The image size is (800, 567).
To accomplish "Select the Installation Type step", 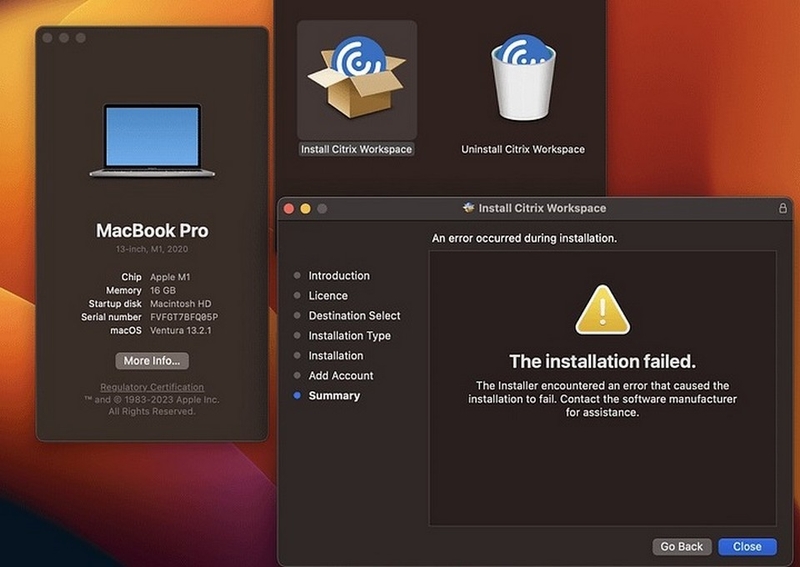I will (349, 335).
